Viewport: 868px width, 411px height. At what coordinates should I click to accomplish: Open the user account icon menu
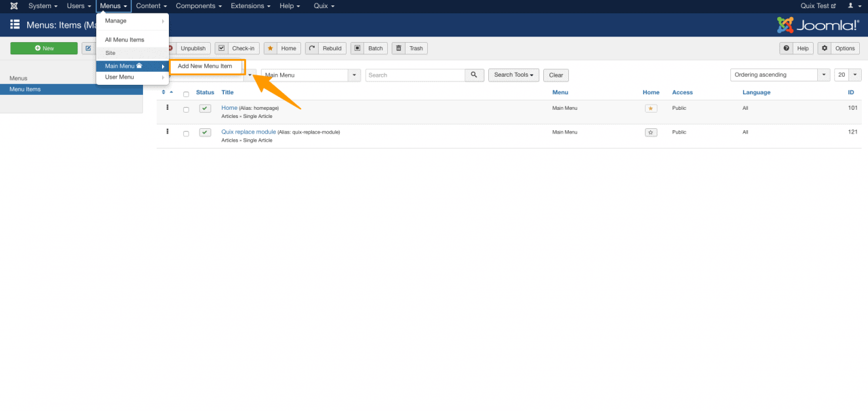[x=852, y=5]
